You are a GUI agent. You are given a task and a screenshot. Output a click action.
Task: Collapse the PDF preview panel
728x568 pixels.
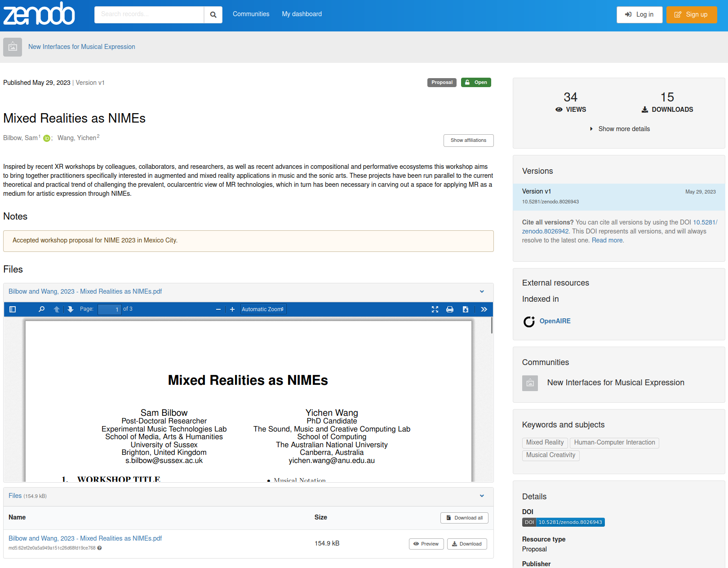tap(482, 292)
